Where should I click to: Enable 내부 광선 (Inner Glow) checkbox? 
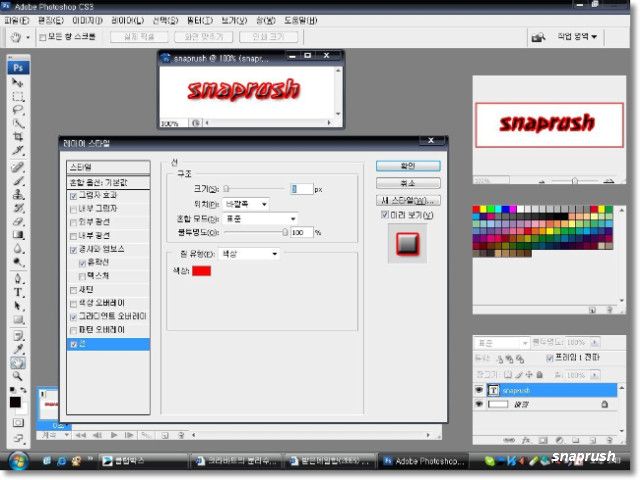point(73,236)
